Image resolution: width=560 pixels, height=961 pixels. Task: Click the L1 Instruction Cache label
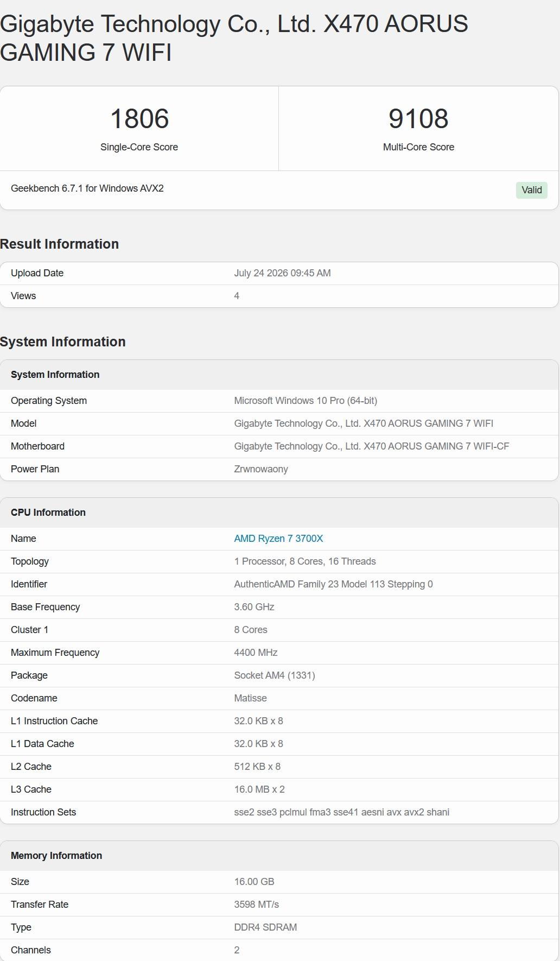click(54, 721)
